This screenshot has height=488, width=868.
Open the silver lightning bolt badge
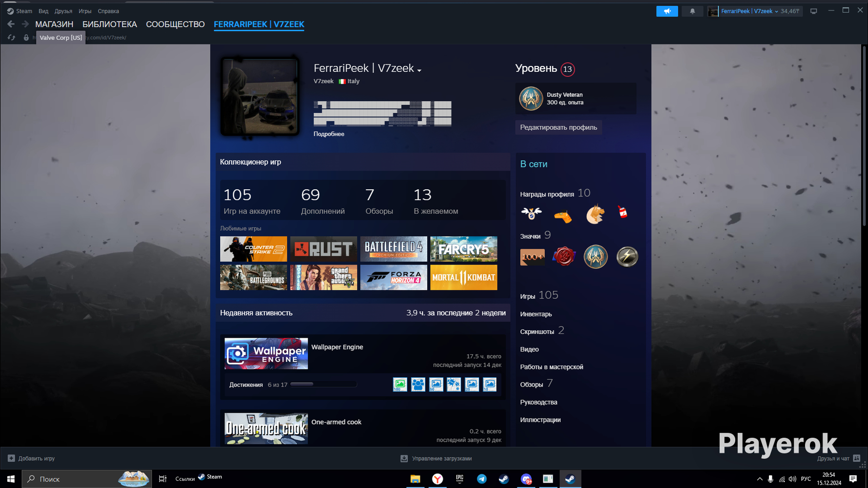coord(627,257)
